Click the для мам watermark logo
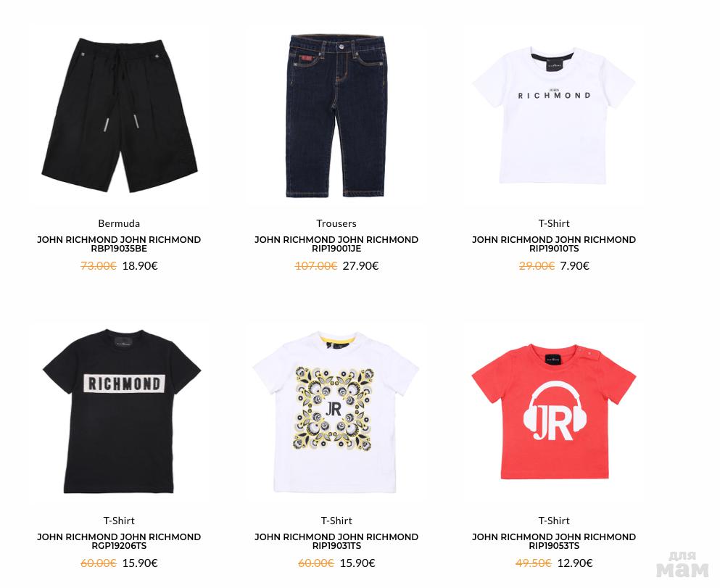Viewport: 720px width, 588px height. [682, 565]
